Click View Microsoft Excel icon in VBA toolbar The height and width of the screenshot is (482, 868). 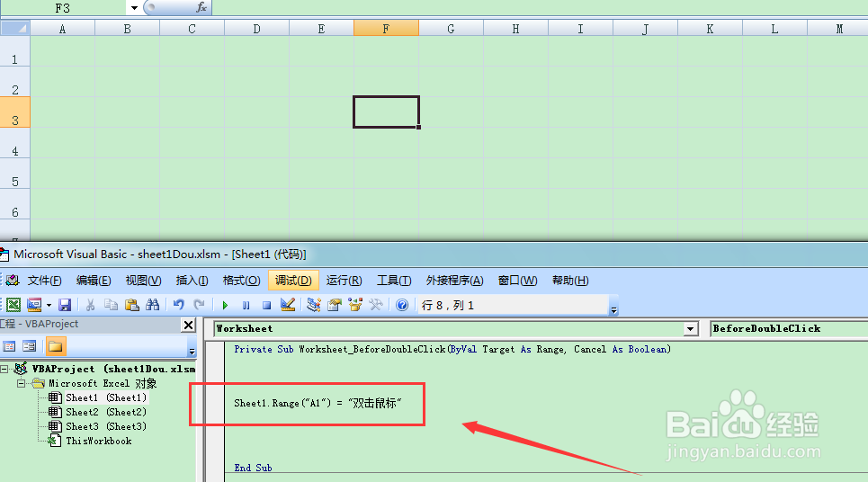pyautogui.click(x=13, y=305)
